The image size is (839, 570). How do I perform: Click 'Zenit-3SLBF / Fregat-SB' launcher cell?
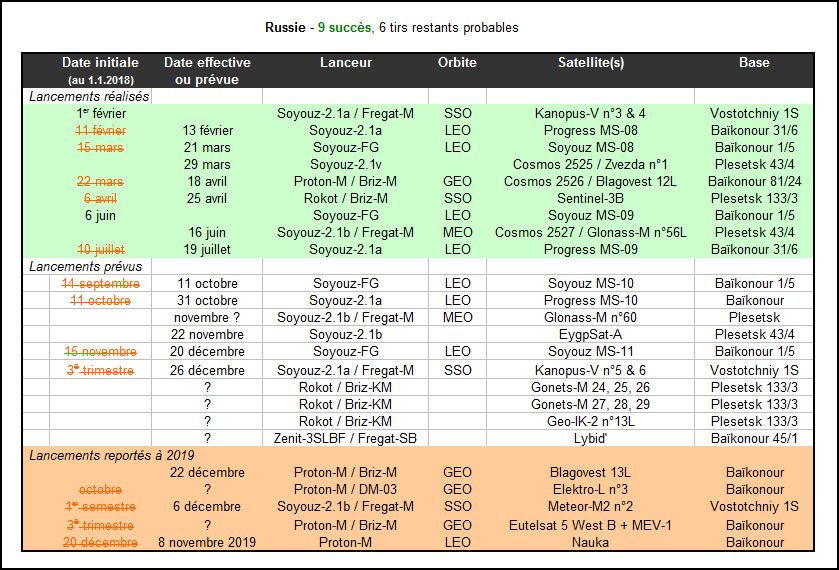pos(345,439)
